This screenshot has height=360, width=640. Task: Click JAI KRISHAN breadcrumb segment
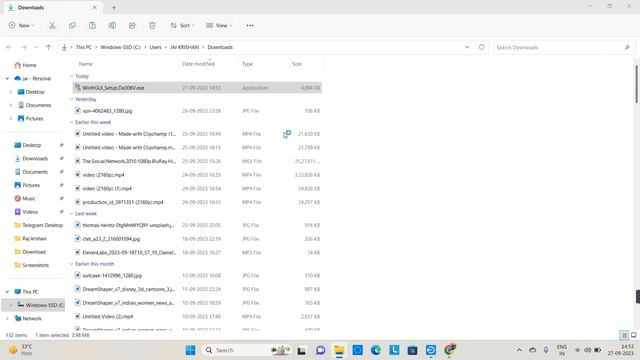coord(184,47)
